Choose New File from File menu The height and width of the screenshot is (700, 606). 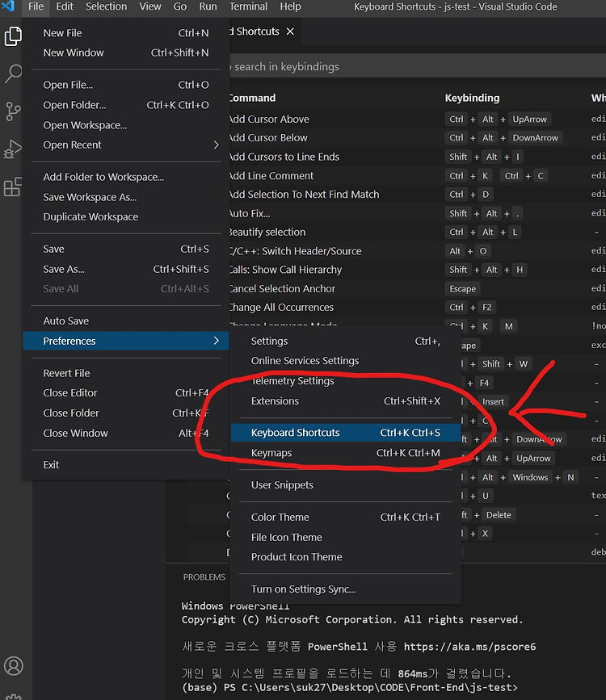126,33
